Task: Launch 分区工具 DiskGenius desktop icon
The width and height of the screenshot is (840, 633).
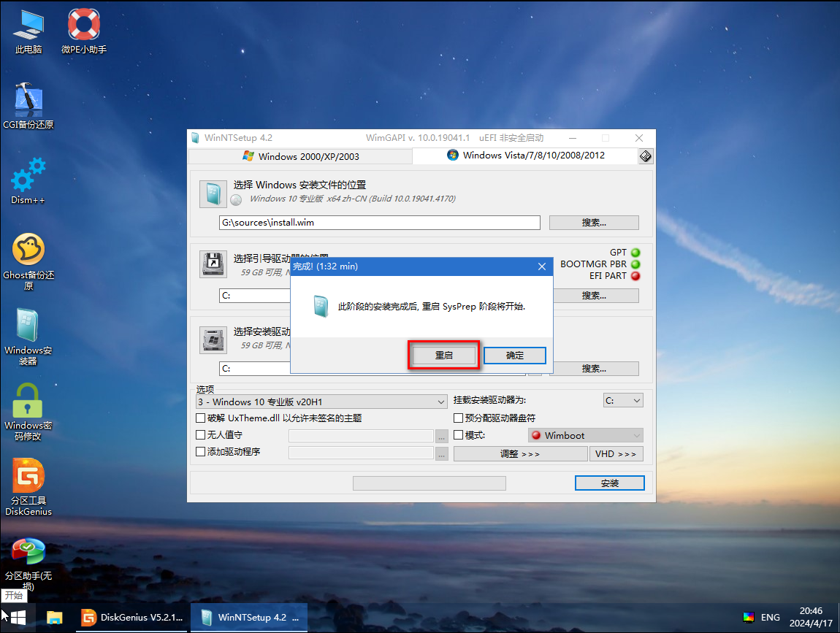Action: [28, 487]
